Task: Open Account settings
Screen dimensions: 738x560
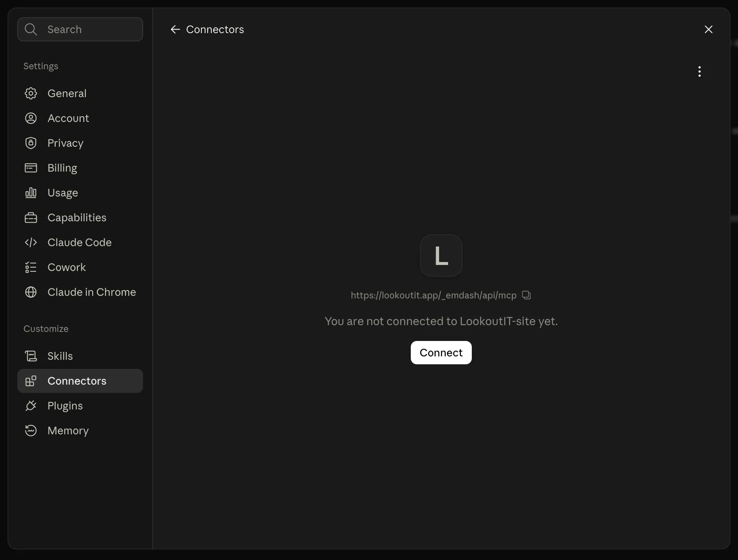Action: (80, 118)
